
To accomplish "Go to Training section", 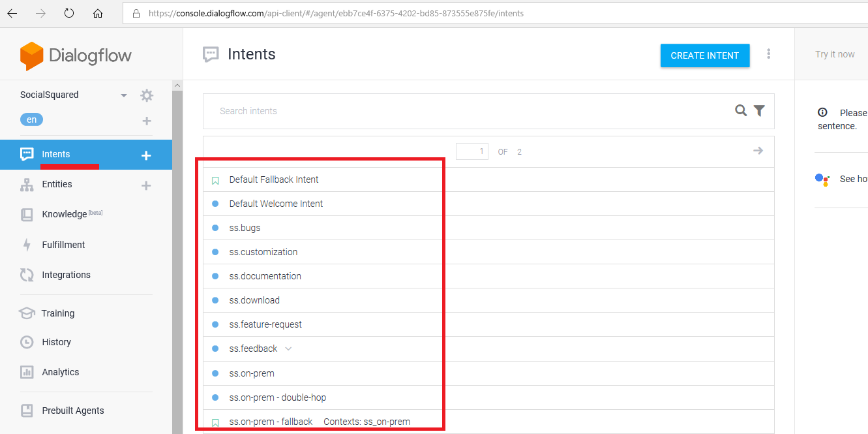I will [57, 313].
